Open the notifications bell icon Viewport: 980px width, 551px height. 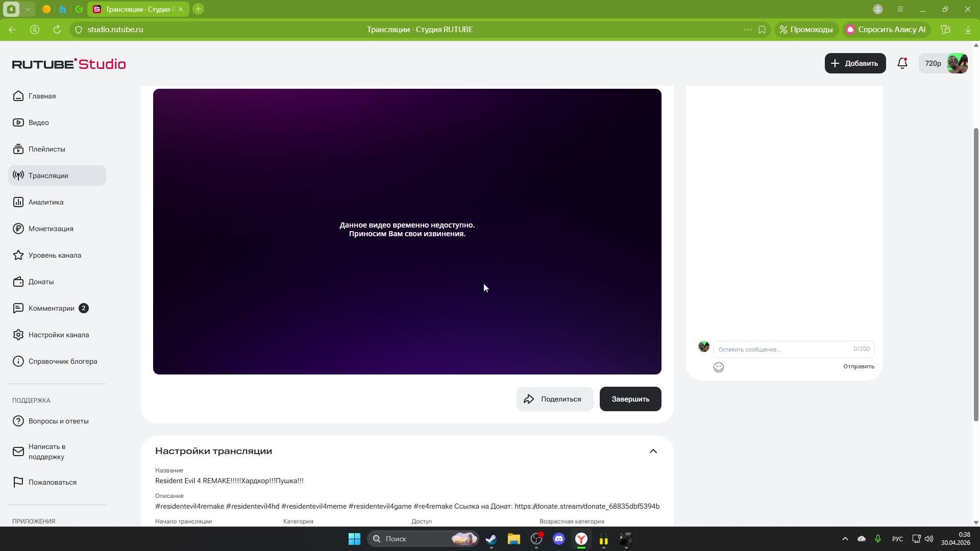(902, 63)
